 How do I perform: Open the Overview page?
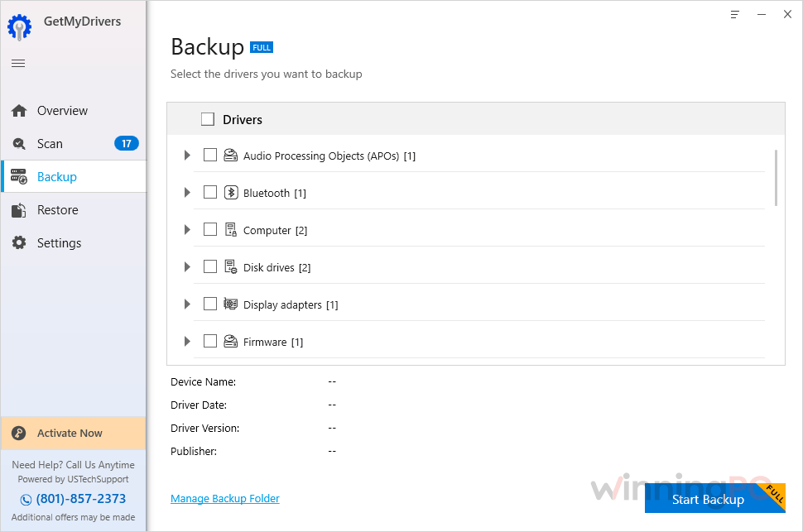tap(74, 111)
